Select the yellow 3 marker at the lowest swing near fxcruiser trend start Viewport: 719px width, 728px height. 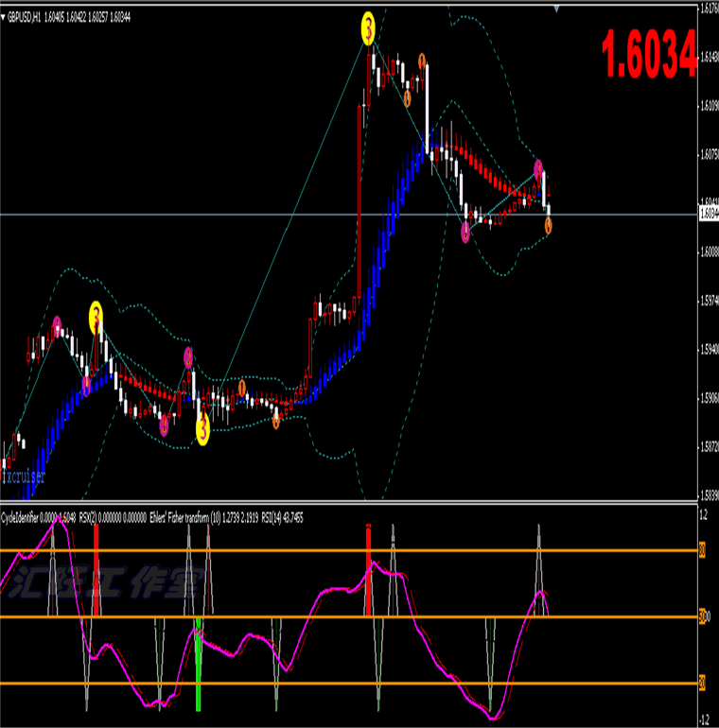click(x=203, y=429)
